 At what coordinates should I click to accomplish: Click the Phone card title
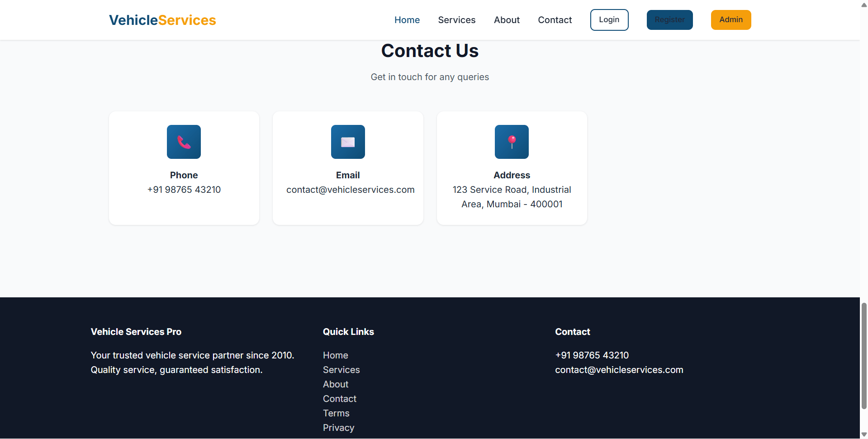point(184,175)
